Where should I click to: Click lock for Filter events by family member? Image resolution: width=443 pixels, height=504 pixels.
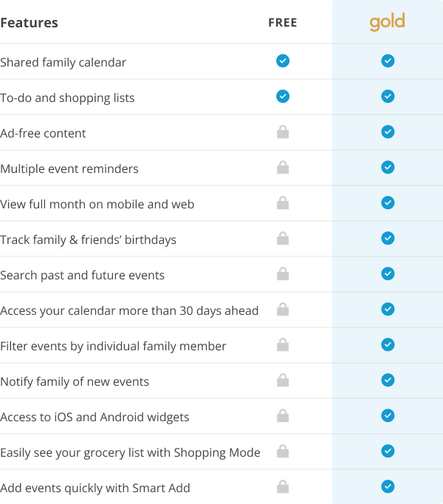click(283, 344)
